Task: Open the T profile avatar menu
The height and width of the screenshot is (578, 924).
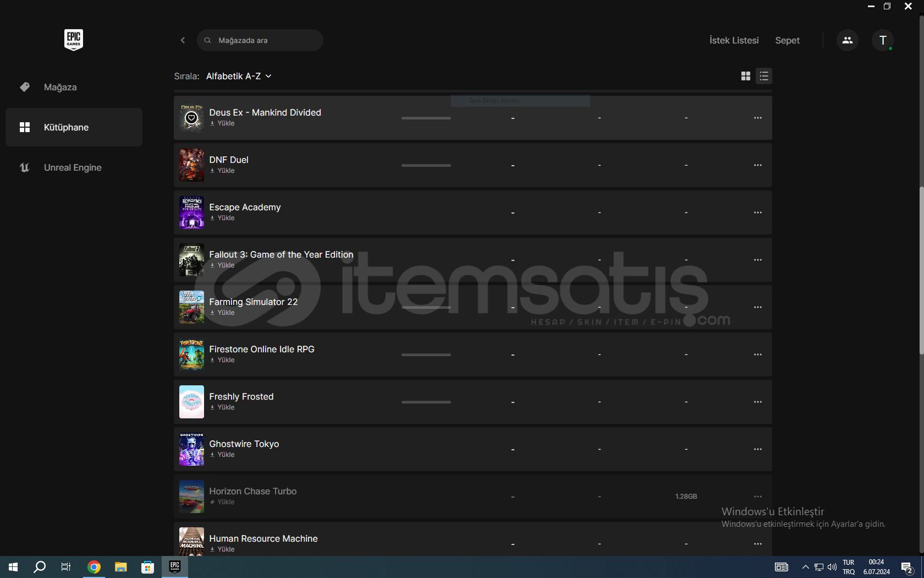Action: pos(883,40)
